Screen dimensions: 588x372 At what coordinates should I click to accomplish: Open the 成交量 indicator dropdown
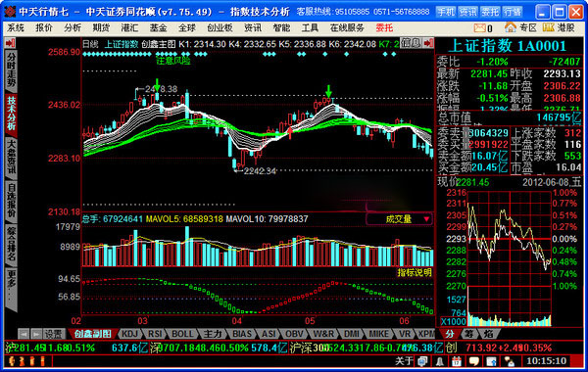400,219
